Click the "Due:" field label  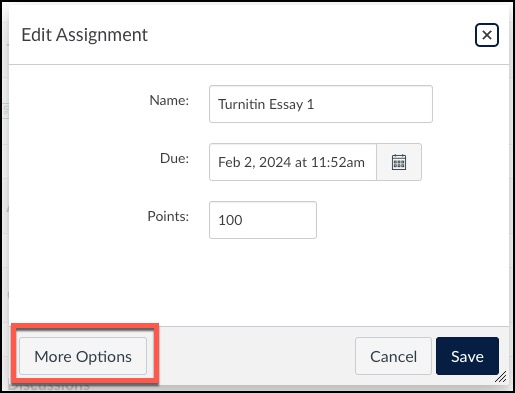pos(174,158)
